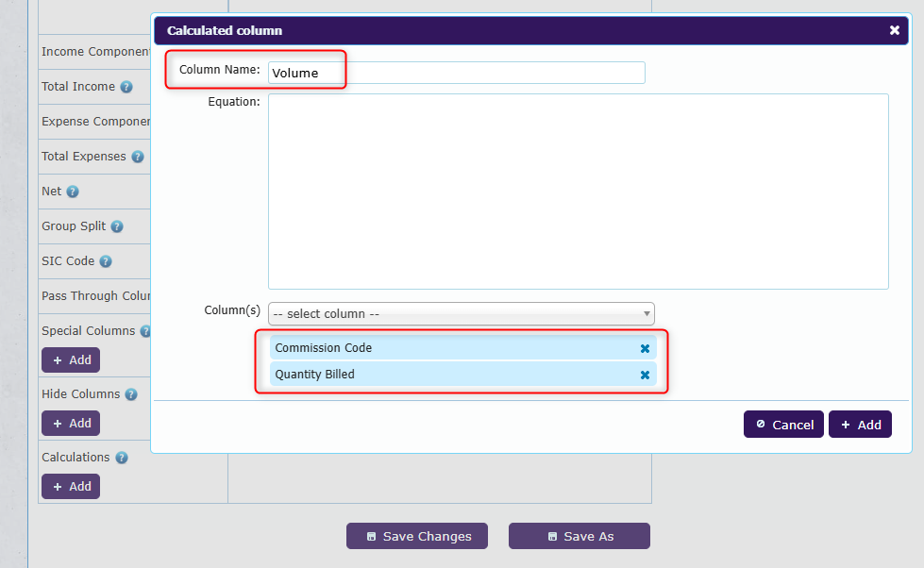Open help for Hide Columns
The image size is (924, 568).
tap(131, 394)
